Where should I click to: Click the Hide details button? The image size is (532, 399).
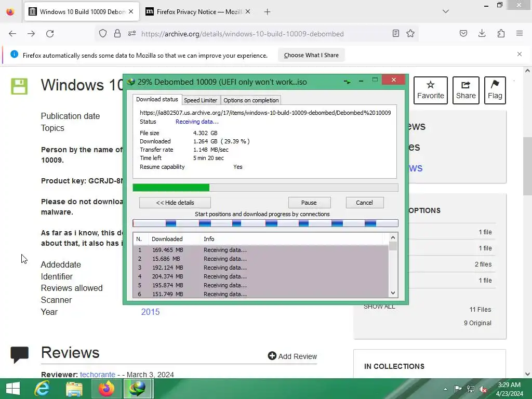coord(175,203)
